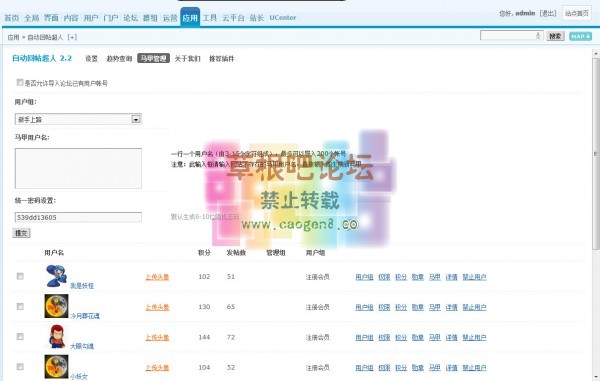Click the 应用 breadcrumb link
Screen dimensions: 600x381
tap(13, 37)
